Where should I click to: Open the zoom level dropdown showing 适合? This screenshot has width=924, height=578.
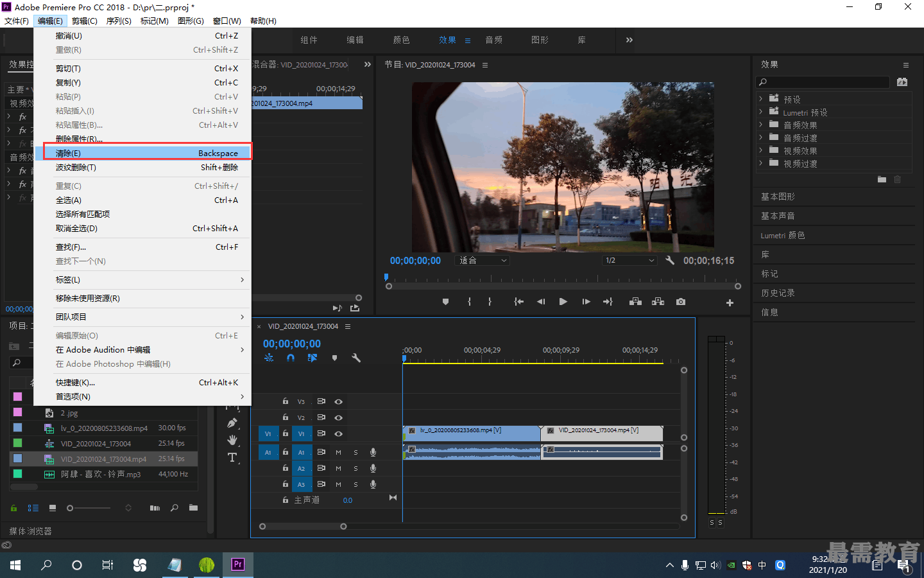coord(483,260)
